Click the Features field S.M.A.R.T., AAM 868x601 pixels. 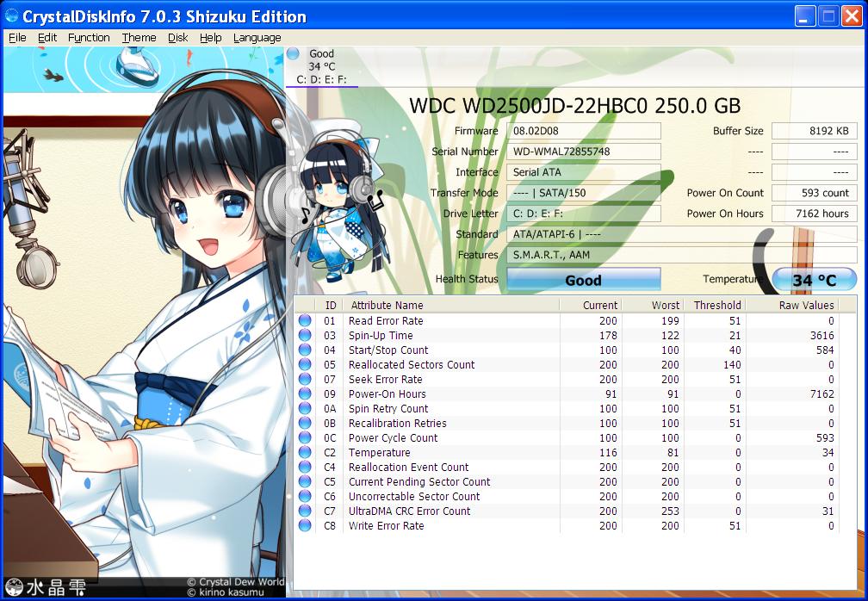point(681,255)
